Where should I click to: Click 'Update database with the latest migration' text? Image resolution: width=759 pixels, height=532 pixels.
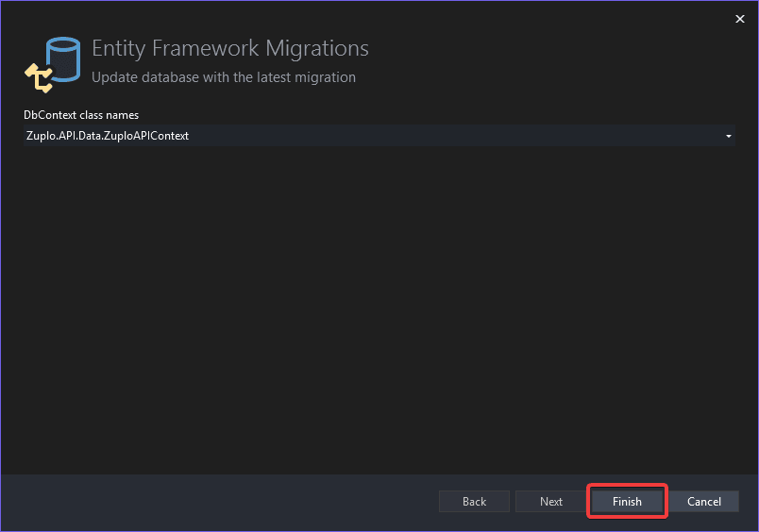224,77
